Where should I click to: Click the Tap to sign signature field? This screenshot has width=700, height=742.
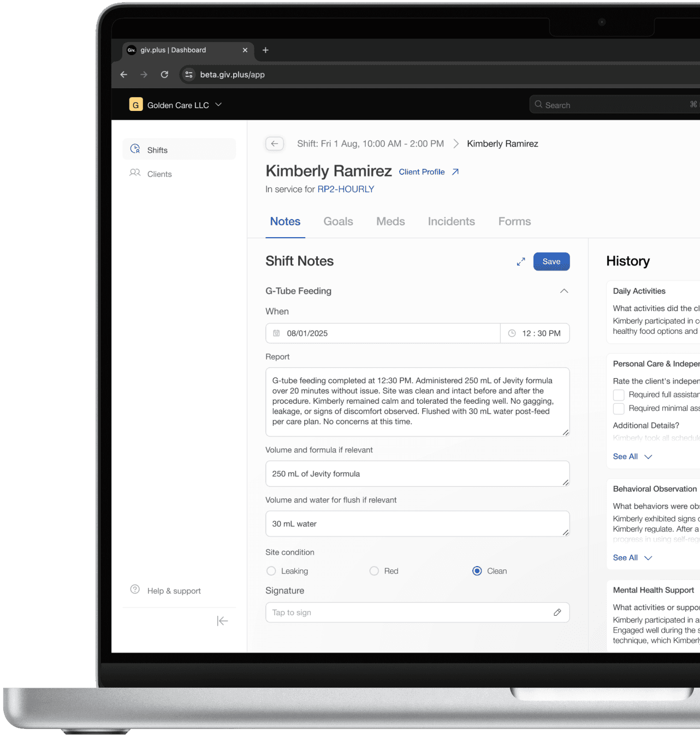click(x=417, y=613)
